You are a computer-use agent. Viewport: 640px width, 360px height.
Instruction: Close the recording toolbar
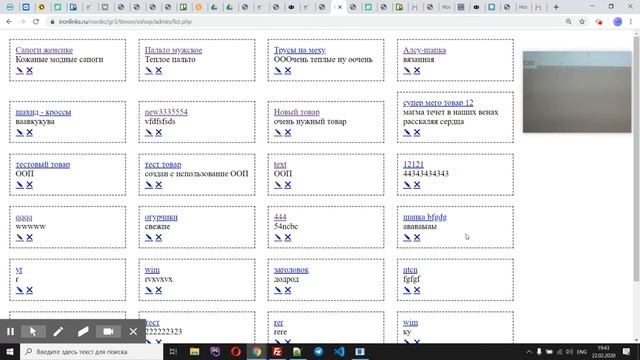click(133, 331)
